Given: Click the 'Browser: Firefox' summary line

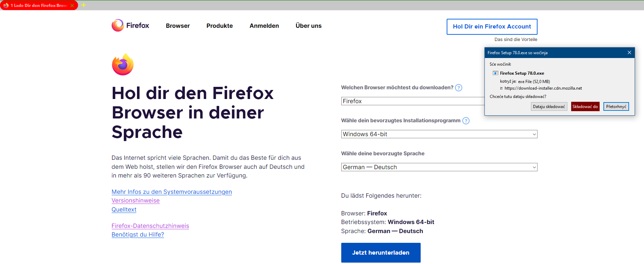Looking at the screenshot, I should click(364, 213).
